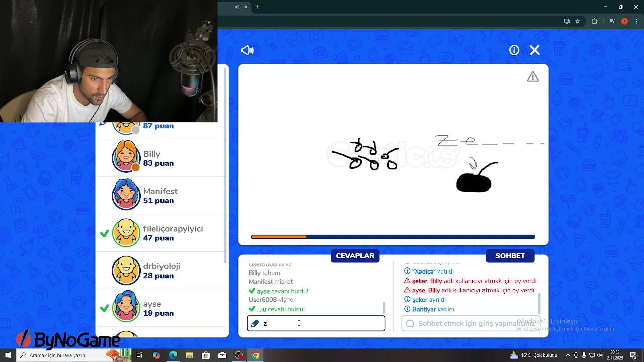Click 'ayse cevabı buldu!' message
Viewport: 644px width, 362px height.
[x=278, y=291]
